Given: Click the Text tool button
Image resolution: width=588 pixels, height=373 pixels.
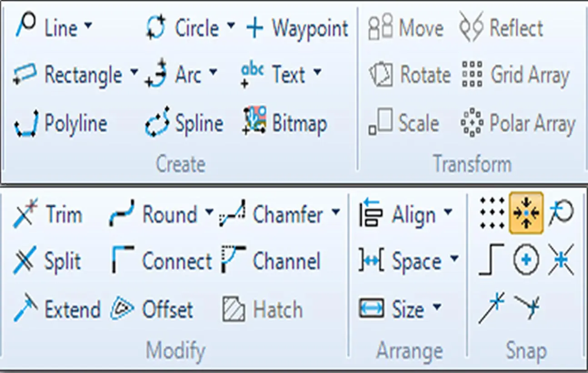Looking at the screenshot, I should (281, 74).
